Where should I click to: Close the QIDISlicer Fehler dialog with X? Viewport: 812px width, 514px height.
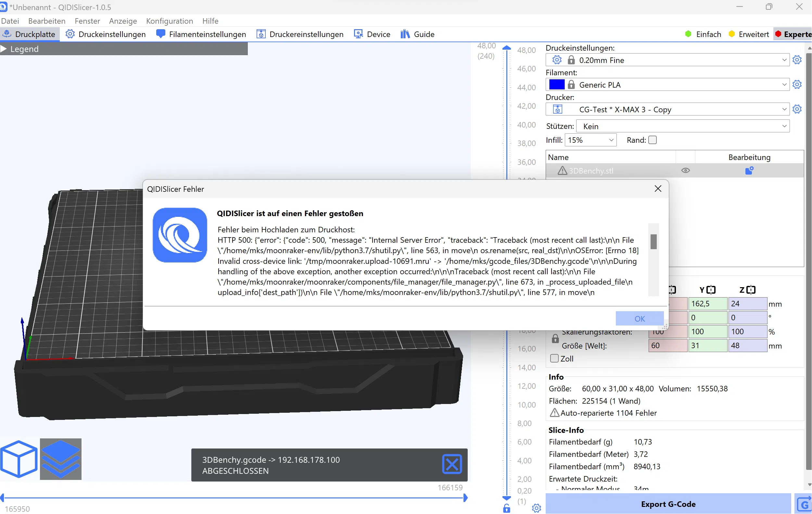(x=658, y=189)
